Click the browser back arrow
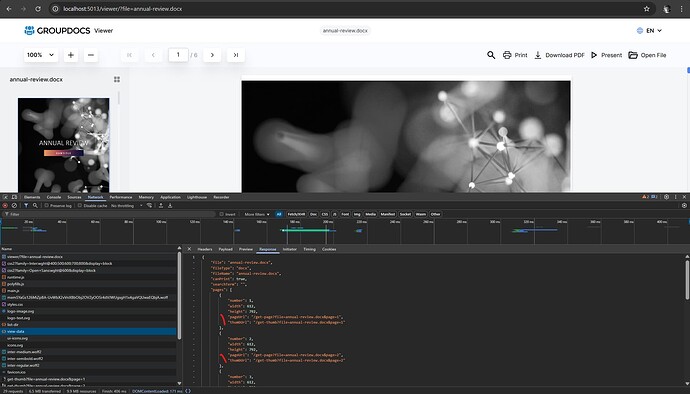Viewport: 690px width, 394px height. pyautogui.click(x=9, y=9)
